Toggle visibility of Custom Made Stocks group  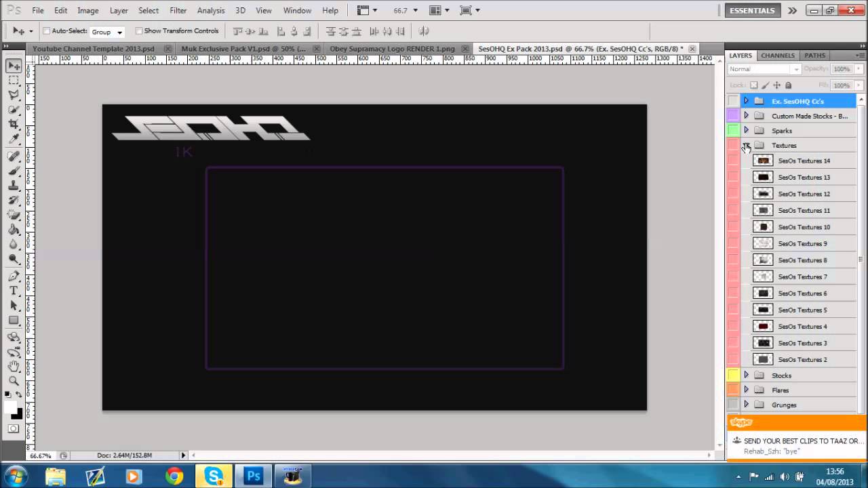tap(733, 116)
